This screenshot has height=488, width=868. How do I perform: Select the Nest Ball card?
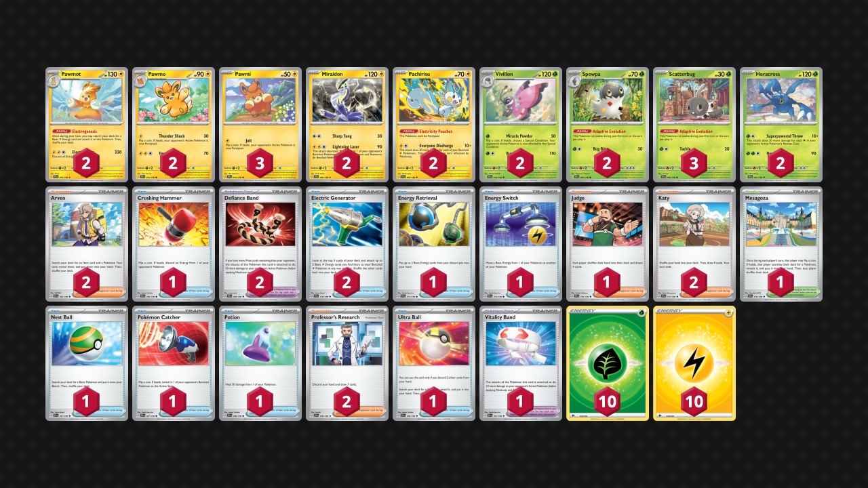87,363
